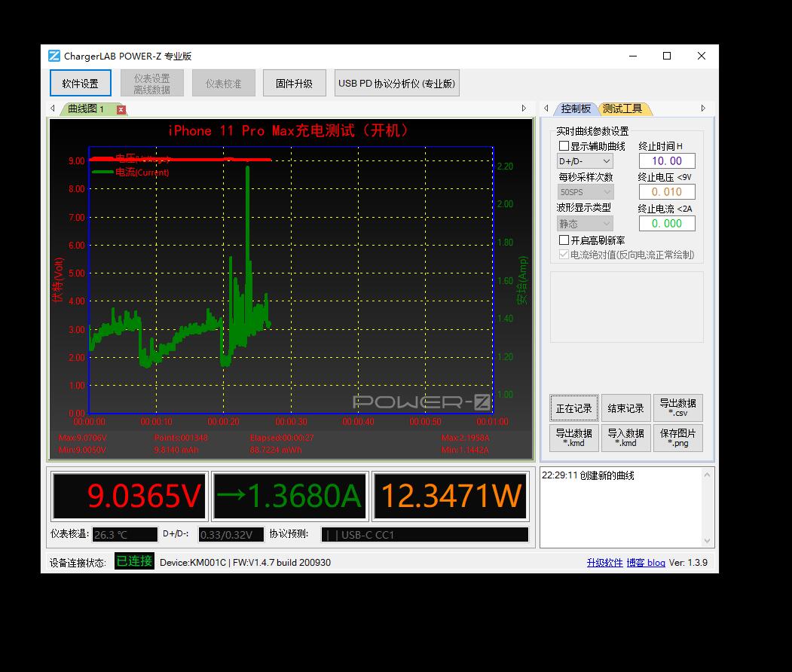The height and width of the screenshot is (672, 792).
Task: Close the 曲线图 1 tab with red X
Action: (121, 110)
